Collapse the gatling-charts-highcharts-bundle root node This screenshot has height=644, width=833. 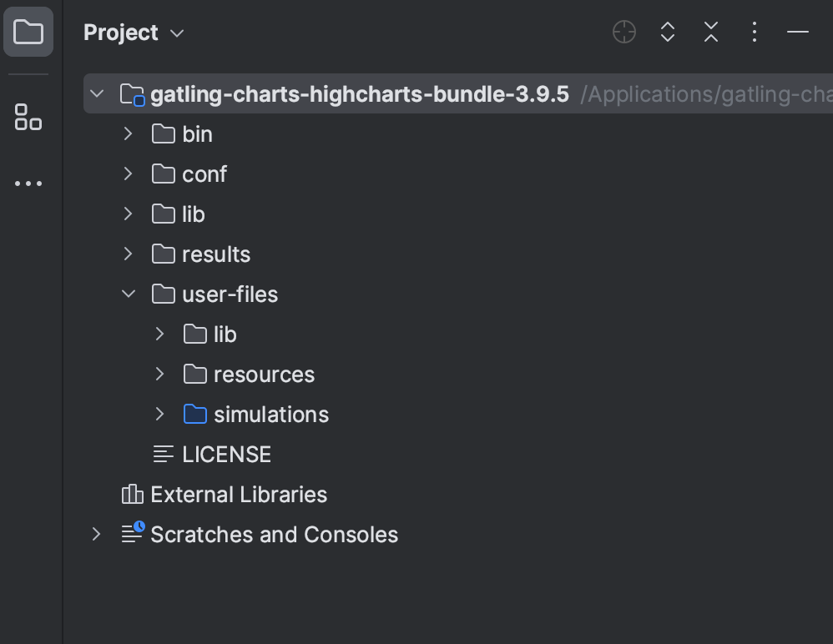point(97,94)
